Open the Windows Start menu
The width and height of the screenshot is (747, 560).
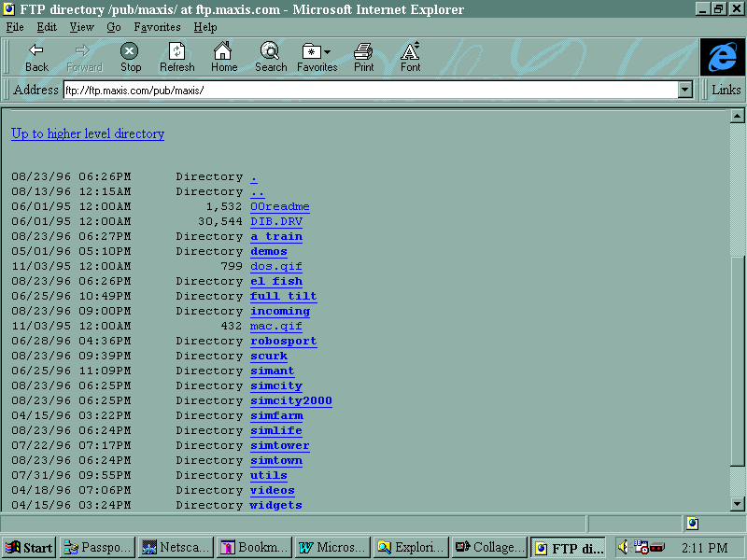pyautogui.click(x=28, y=548)
